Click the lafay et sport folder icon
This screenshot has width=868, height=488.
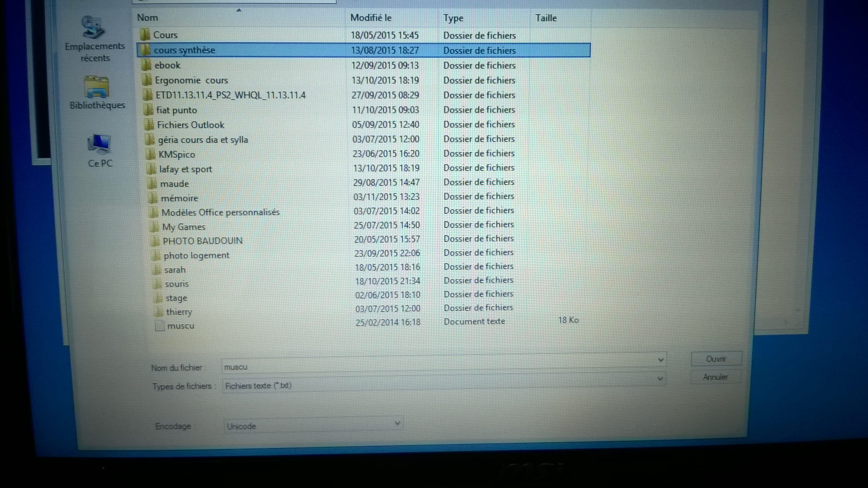152,169
